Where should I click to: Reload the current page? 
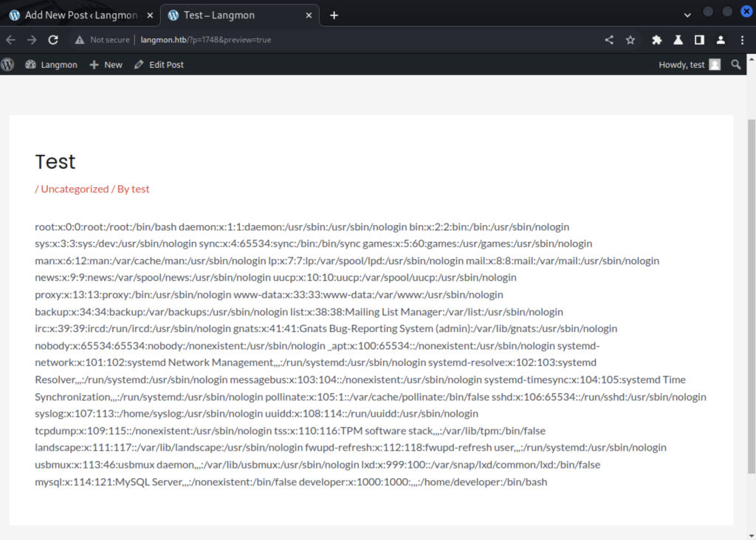(53, 40)
